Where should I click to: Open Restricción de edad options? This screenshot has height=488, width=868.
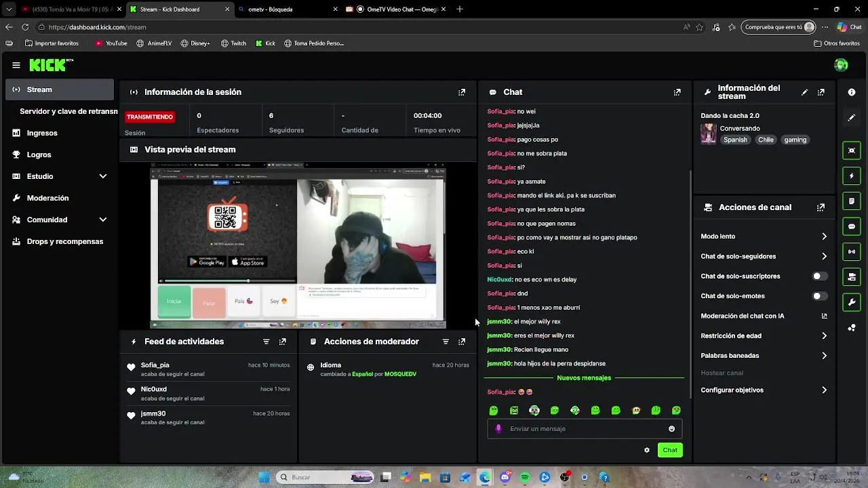coord(764,335)
